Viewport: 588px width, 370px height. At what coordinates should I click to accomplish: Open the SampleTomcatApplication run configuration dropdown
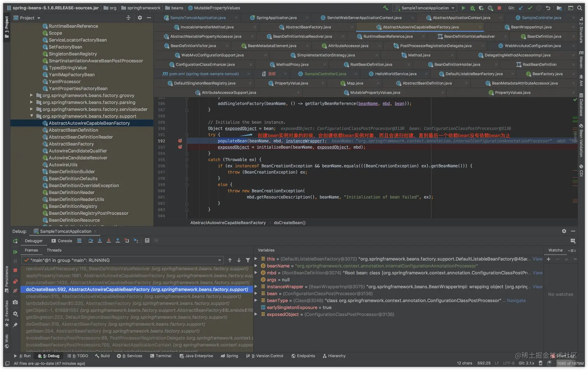click(425, 8)
